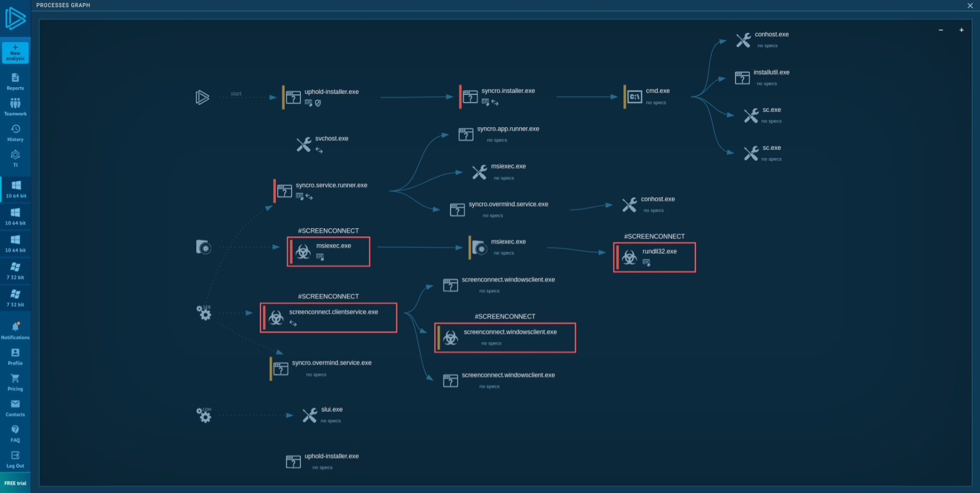Click the New analysis button
This screenshot has height=493, width=980.
click(x=15, y=53)
